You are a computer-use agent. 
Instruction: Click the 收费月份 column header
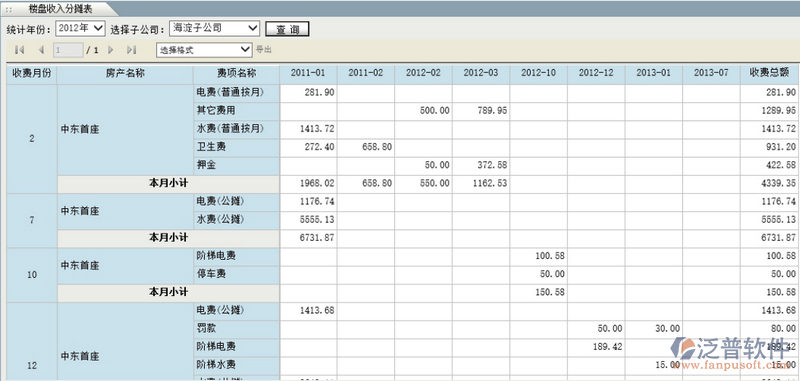32,74
